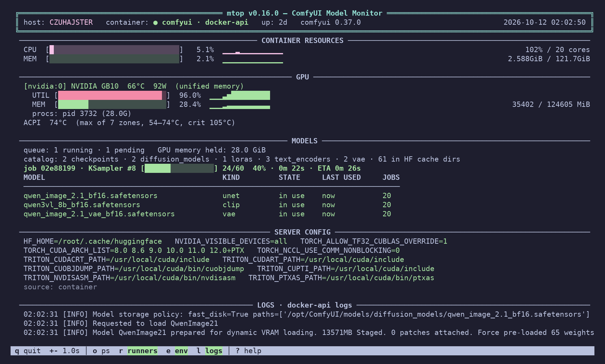Click the docker-api label in header

[227, 22]
